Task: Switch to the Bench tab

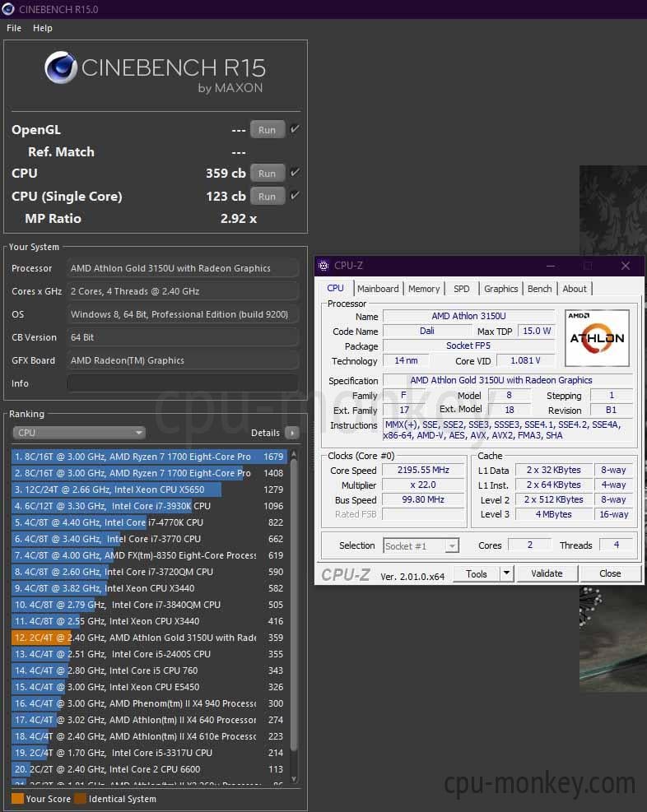Action: 540,289
